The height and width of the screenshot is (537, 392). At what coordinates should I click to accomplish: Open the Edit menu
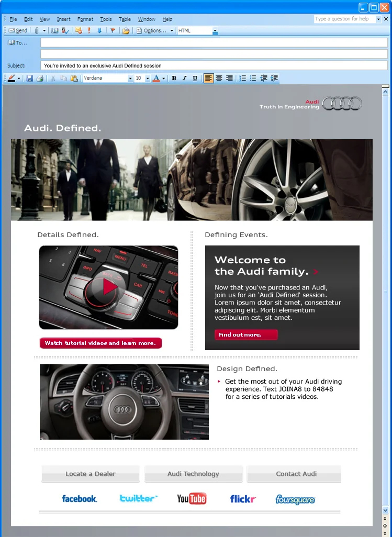coord(28,19)
